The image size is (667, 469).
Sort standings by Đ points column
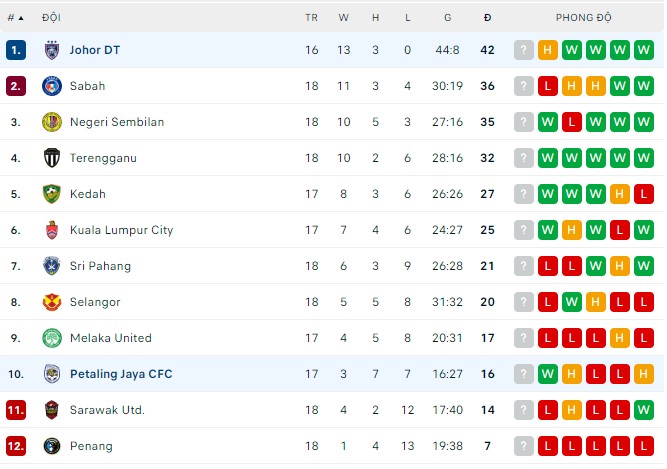[x=487, y=18]
